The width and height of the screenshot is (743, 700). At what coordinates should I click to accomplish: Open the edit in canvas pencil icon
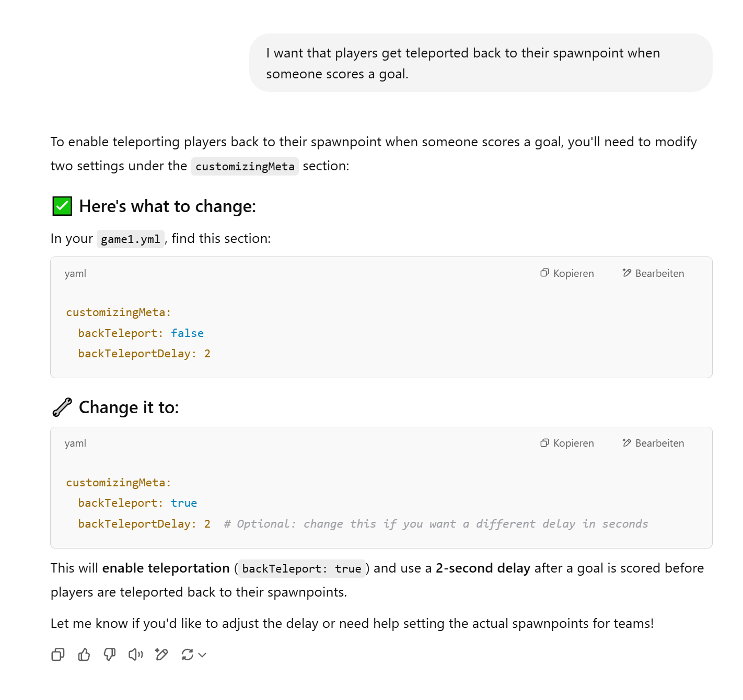coord(161,655)
